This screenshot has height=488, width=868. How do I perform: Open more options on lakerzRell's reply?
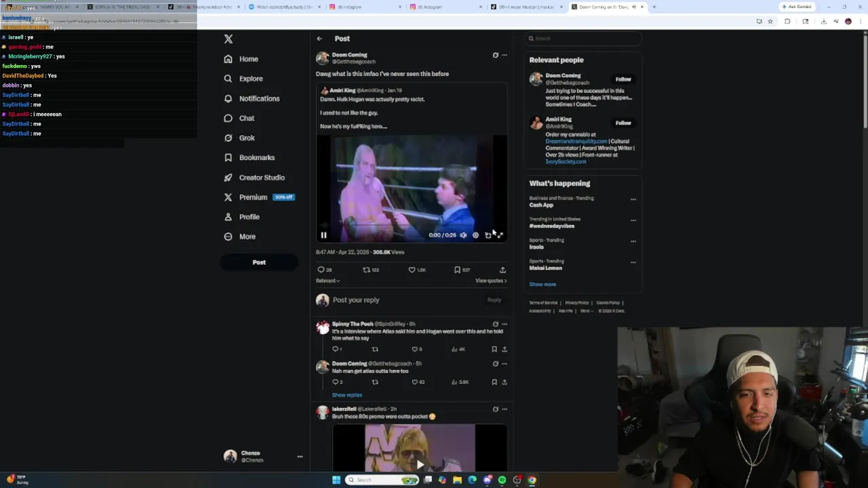pos(505,409)
